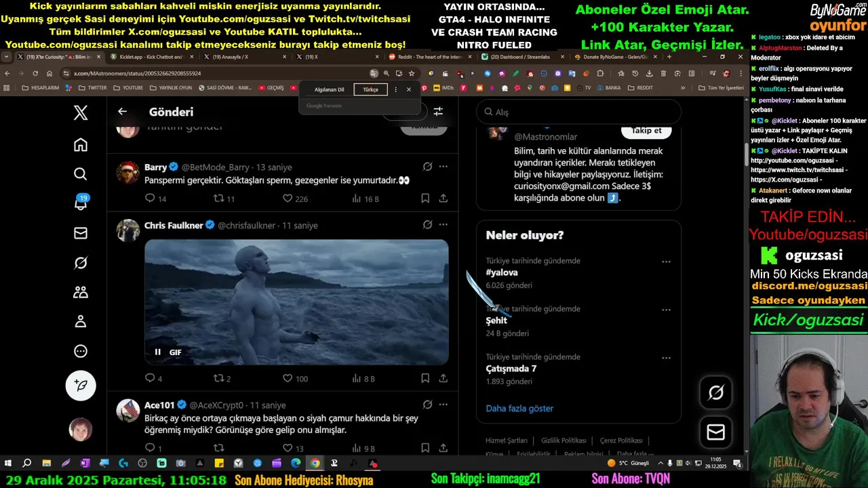The image size is (868, 488).
Task: Like Ace101's post with 13 likes
Action: pyautogui.click(x=293, y=448)
